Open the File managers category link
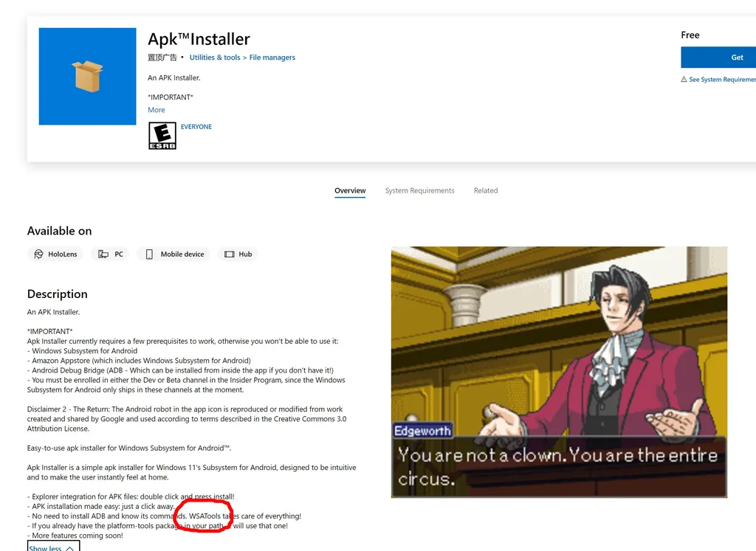This screenshot has width=756, height=551. click(272, 58)
